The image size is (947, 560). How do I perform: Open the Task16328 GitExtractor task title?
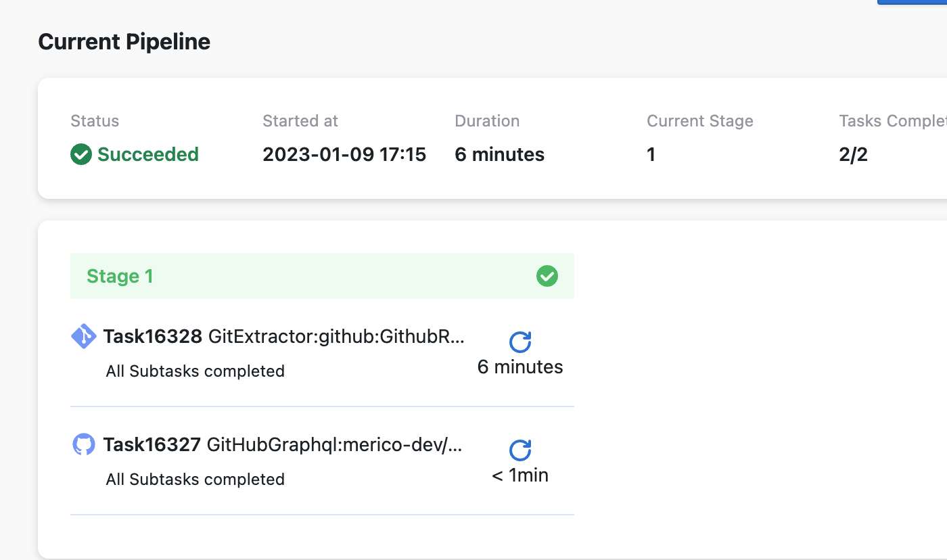(x=284, y=336)
